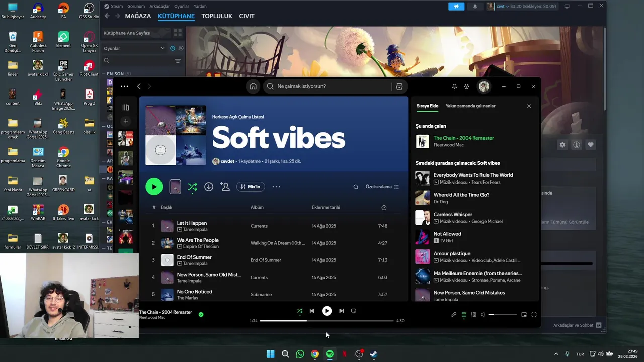The height and width of the screenshot is (362, 644).
Task: Search within the Soft vibes playlist
Action: tap(356, 187)
